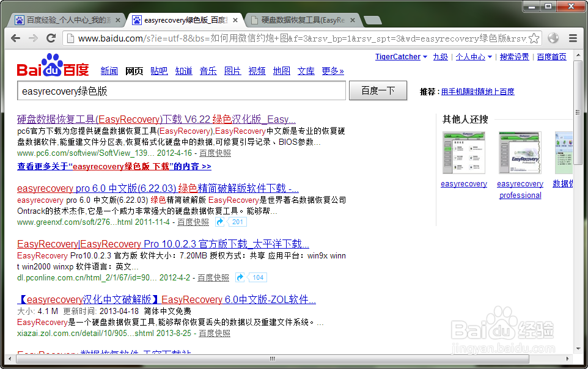
Task: Close the easyrecovery绿色版 tab
Action: [x=235, y=20]
